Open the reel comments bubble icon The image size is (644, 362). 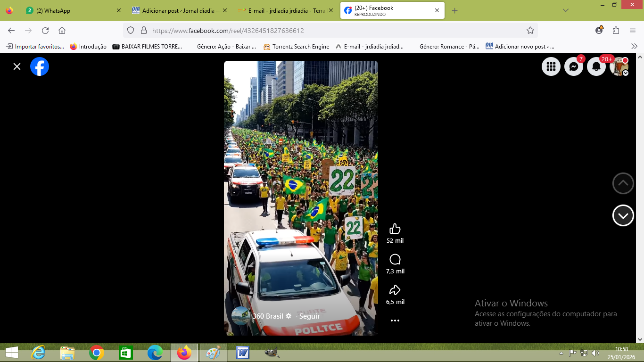tap(395, 259)
